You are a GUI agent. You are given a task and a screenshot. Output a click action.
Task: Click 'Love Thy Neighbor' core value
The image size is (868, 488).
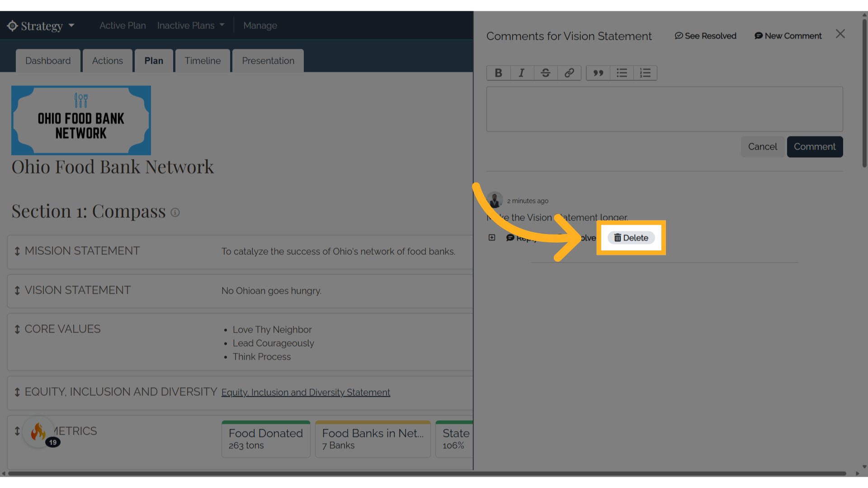pyautogui.click(x=272, y=329)
